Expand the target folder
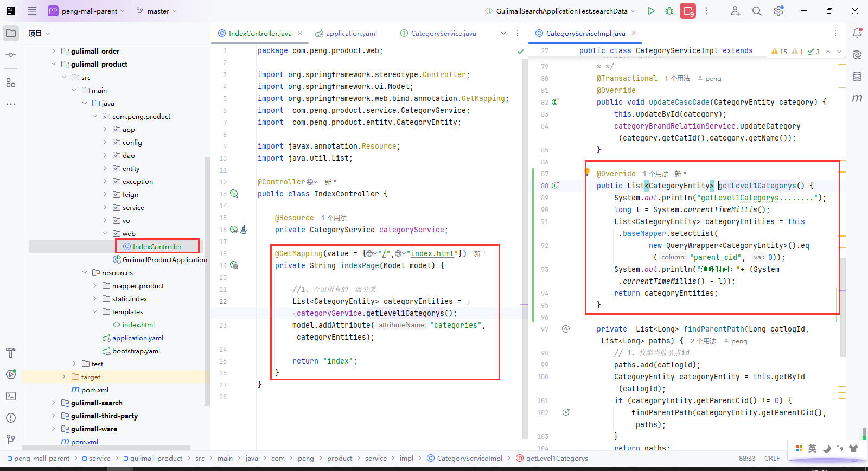868x471 pixels. click(63, 377)
